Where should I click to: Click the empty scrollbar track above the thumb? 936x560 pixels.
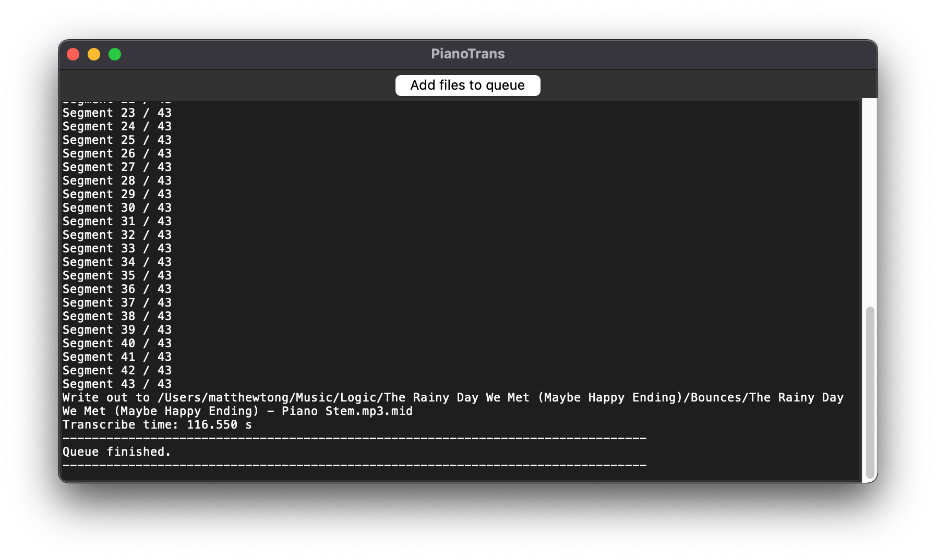tap(869, 203)
